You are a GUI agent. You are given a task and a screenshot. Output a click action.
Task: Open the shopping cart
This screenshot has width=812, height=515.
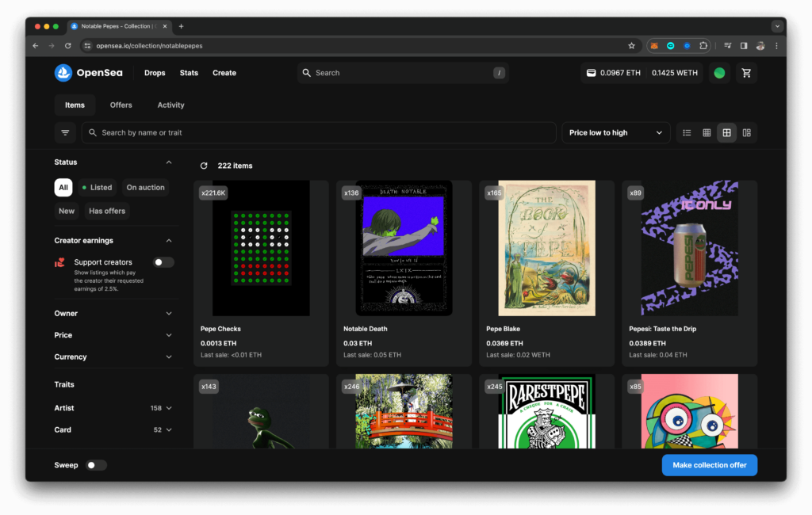point(746,73)
